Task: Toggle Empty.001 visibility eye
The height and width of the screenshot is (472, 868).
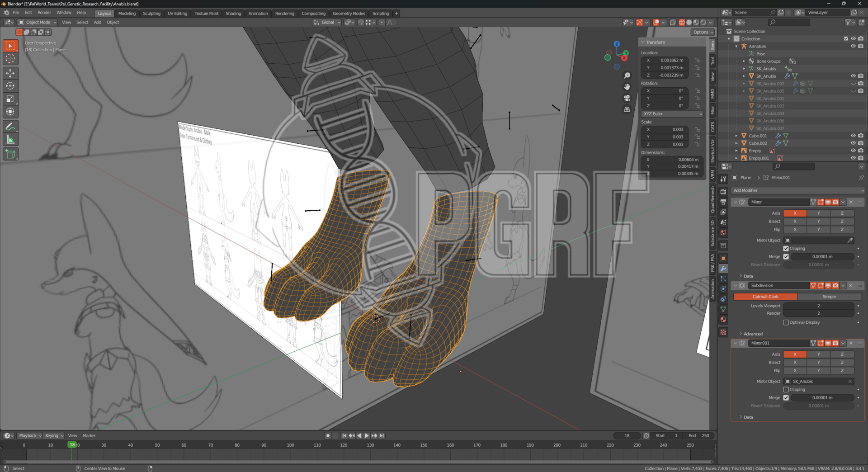Action: [x=853, y=158]
